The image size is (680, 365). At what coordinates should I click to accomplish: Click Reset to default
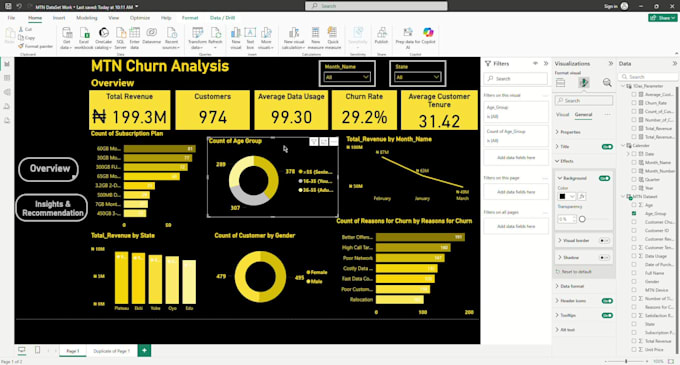pyautogui.click(x=576, y=272)
